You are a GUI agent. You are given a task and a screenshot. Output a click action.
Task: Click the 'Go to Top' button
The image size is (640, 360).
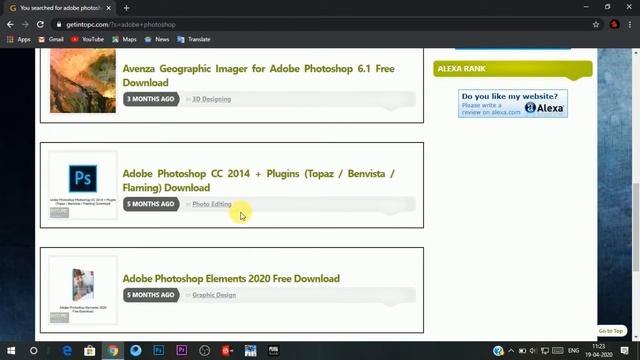coord(611,331)
